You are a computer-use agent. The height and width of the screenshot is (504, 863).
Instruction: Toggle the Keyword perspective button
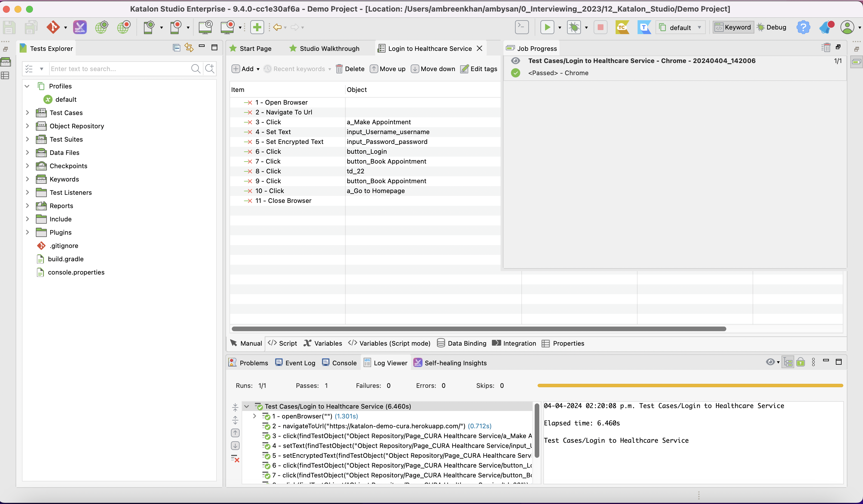tap(733, 27)
